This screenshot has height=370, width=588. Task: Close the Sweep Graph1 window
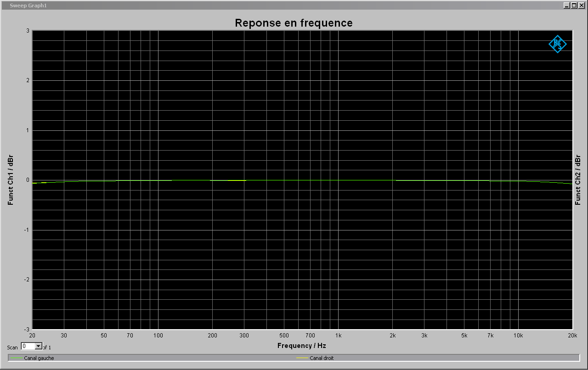point(581,6)
